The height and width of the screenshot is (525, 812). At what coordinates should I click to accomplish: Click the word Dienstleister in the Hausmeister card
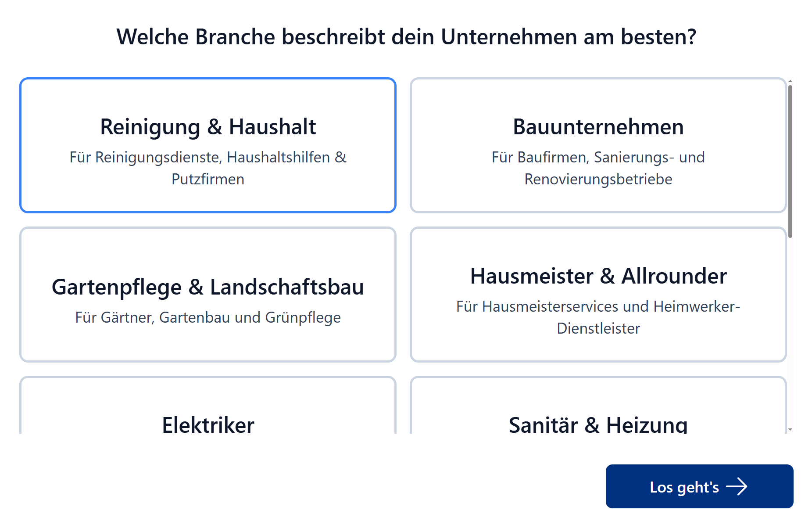pyautogui.click(x=598, y=328)
